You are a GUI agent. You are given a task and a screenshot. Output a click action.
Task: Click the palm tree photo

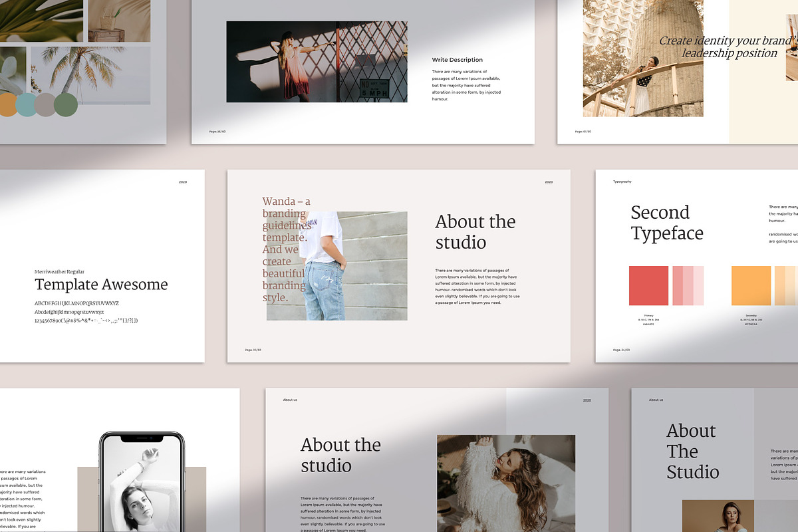click(90, 75)
